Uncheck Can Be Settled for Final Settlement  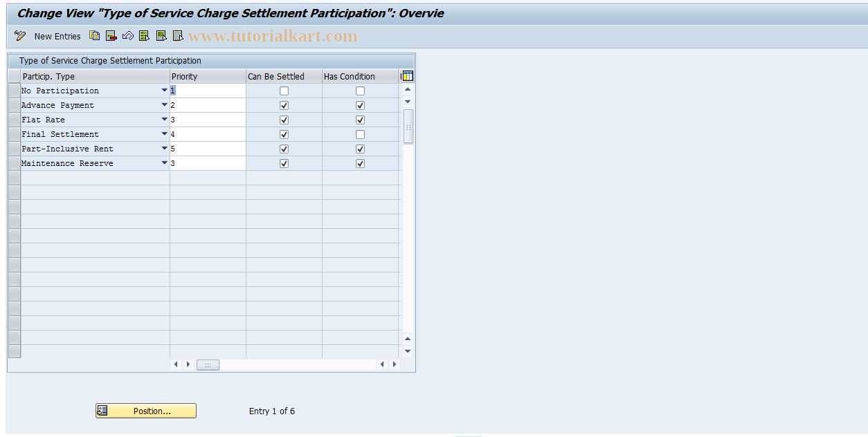[284, 134]
